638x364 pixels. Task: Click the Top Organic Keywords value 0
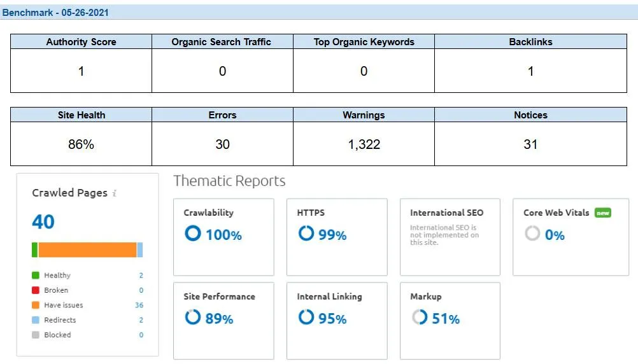pos(364,71)
